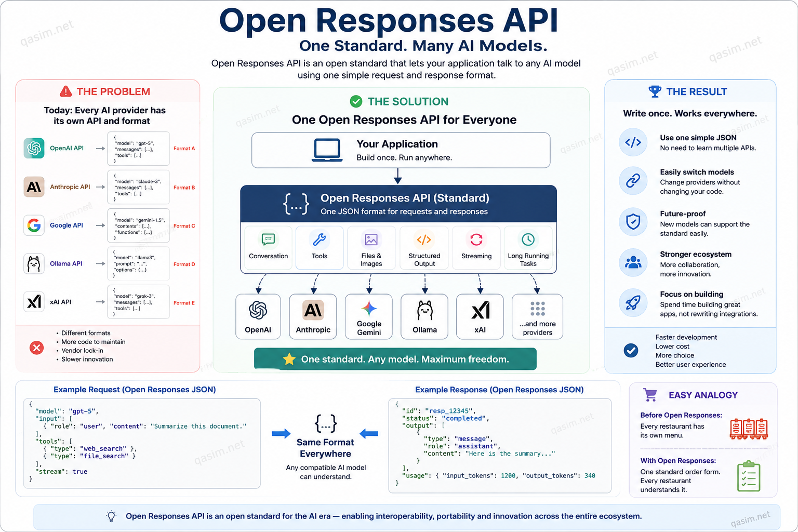Viewport: 798px width, 532px height.
Task: Click the Google Gemini sparkle logo
Action: [369, 309]
